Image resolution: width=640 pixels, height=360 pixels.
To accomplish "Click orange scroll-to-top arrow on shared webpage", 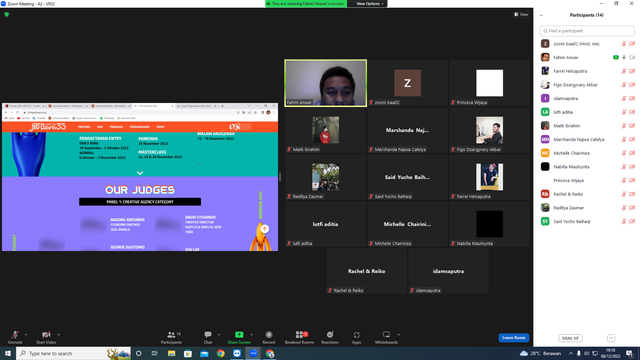I will (264, 229).
